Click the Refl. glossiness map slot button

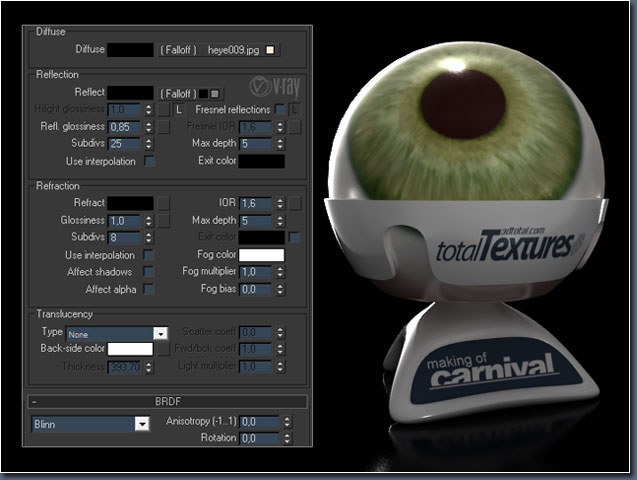164,127
